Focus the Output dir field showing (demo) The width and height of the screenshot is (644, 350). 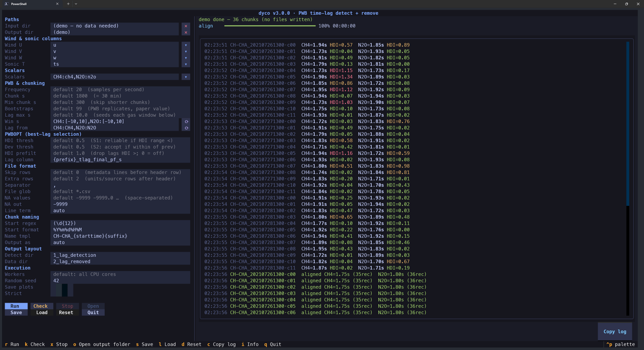pos(114,32)
